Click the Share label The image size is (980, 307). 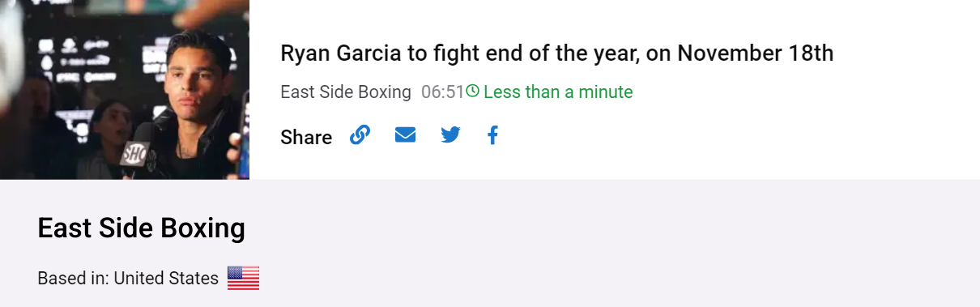(306, 138)
